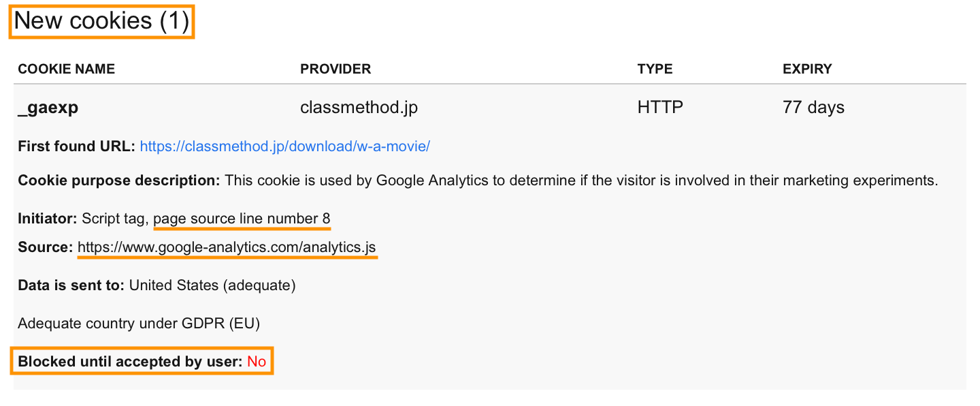The height and width of the screenshot is (406, 980).
Task: Click the Blocked until accepted by user label
Action: coord(130,362)
